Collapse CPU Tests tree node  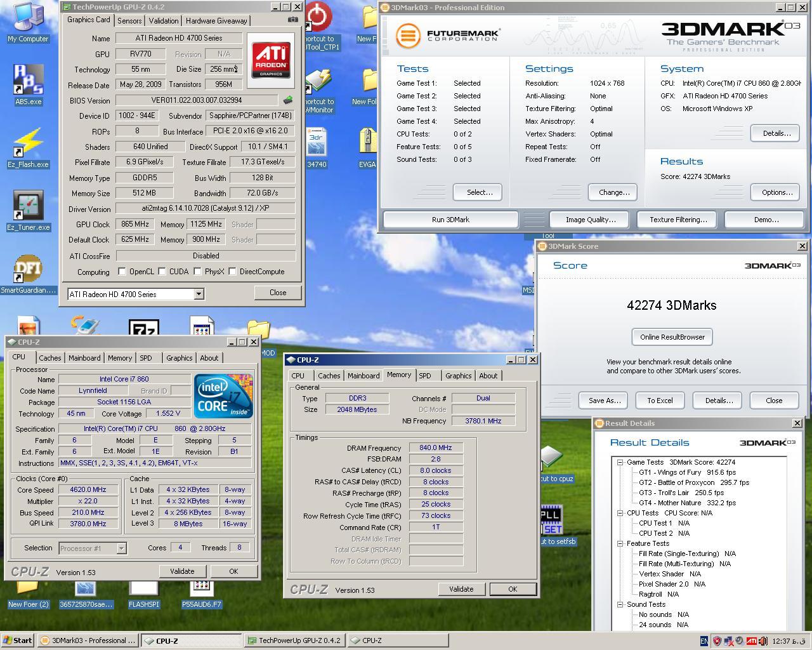(620, 513)
